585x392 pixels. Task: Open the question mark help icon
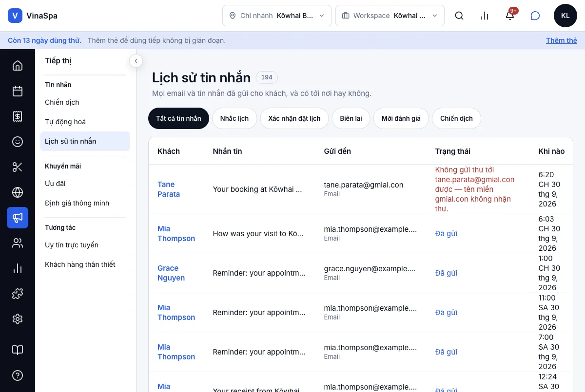coord(18,375)
